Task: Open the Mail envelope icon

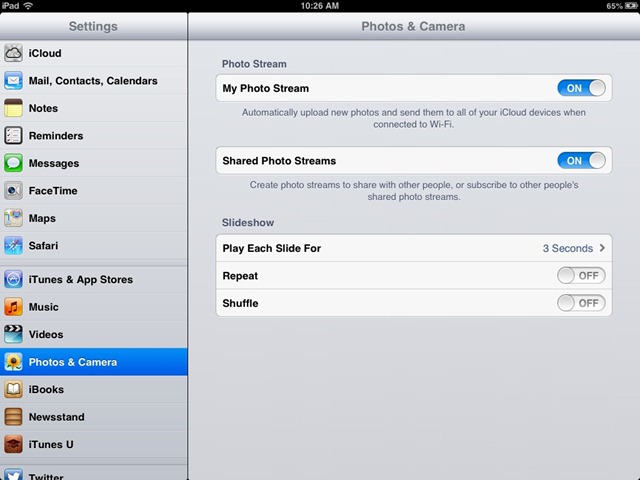Action: pos(13,80)
